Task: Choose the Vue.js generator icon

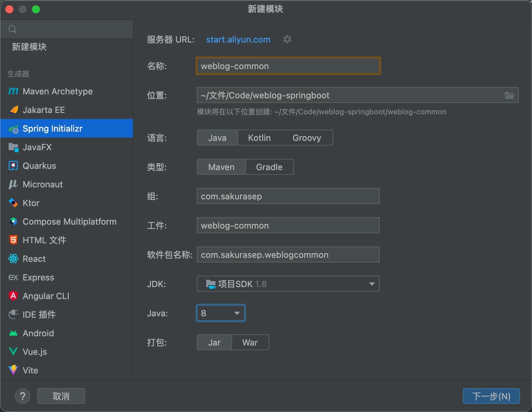Action: point(13,352)
